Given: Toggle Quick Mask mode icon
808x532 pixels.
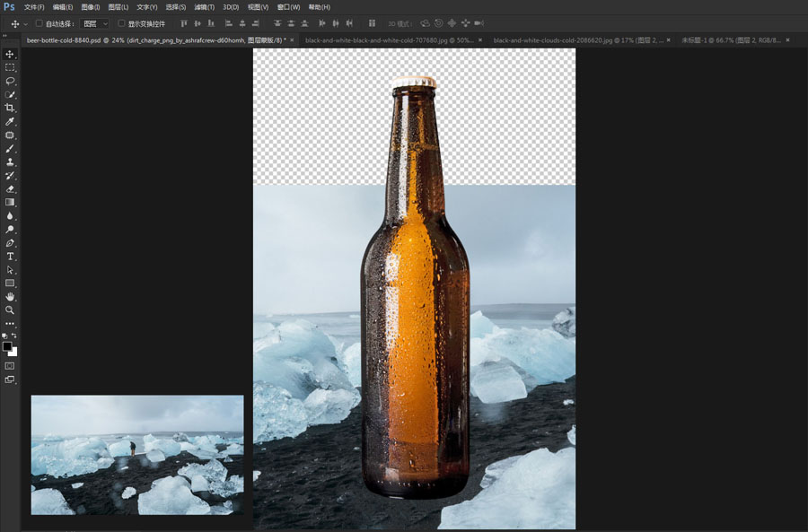Looking at the screenshot, I should 11,366.
